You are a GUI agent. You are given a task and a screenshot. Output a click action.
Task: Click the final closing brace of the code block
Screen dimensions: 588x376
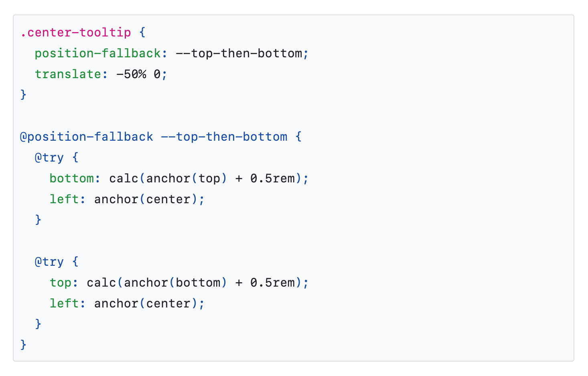[23, 345]
